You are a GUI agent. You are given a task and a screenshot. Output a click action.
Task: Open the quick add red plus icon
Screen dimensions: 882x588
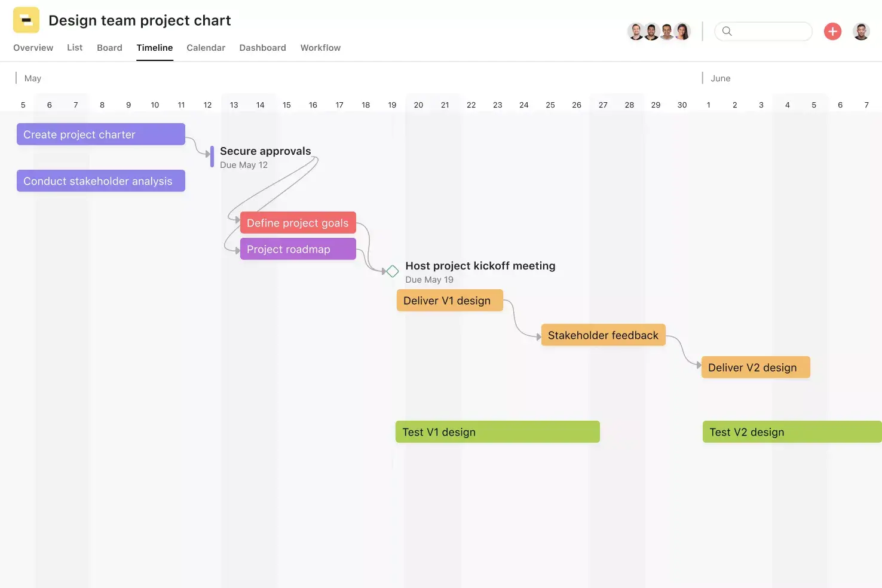tap(832, 32)
